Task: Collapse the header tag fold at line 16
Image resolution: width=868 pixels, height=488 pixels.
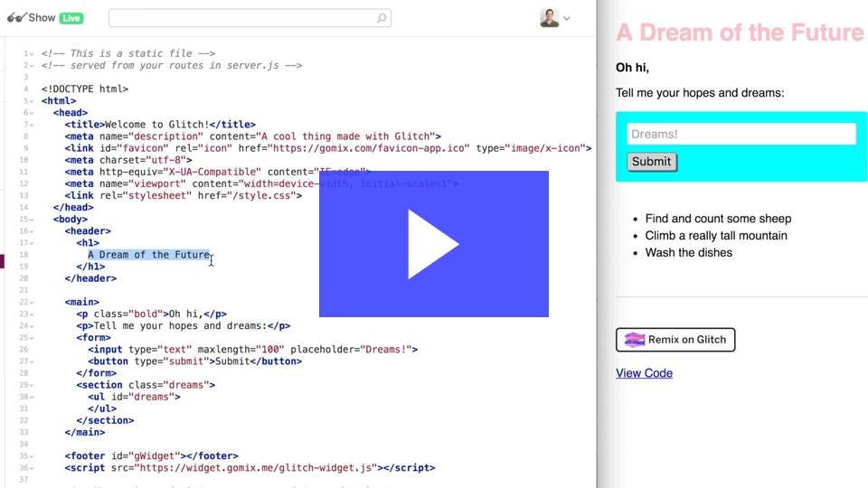Action: pos(32,231)
